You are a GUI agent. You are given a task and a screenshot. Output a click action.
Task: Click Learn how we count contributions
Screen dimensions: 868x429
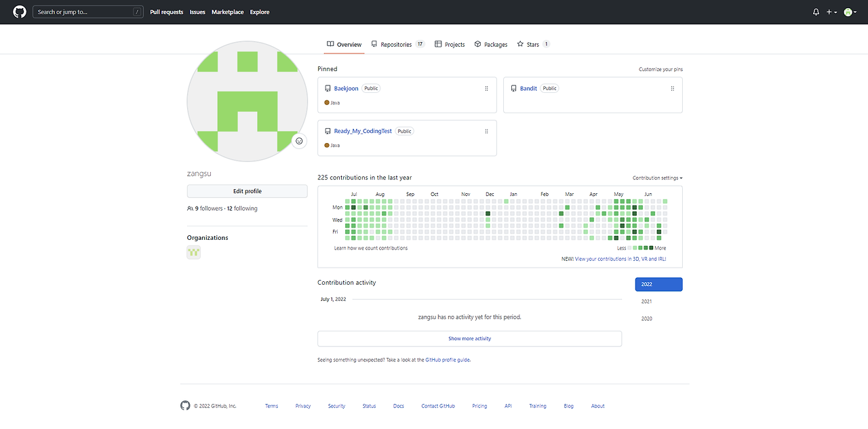(371, 248)
